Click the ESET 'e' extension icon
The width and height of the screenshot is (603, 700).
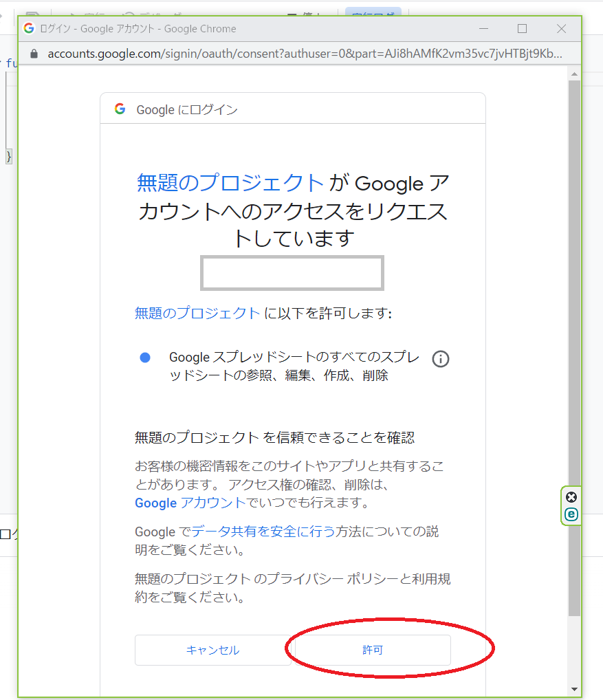click(x=571, y=514)
